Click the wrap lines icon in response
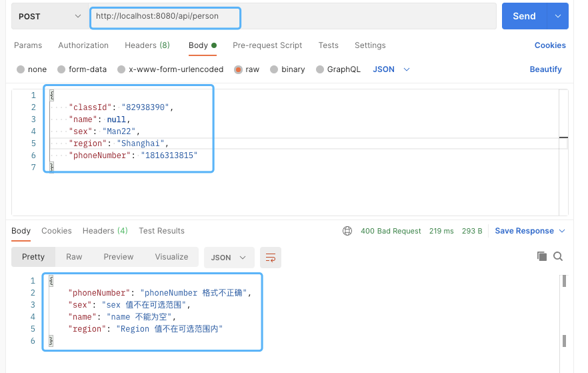Screen dimensions: 588x373 point(271,257)
